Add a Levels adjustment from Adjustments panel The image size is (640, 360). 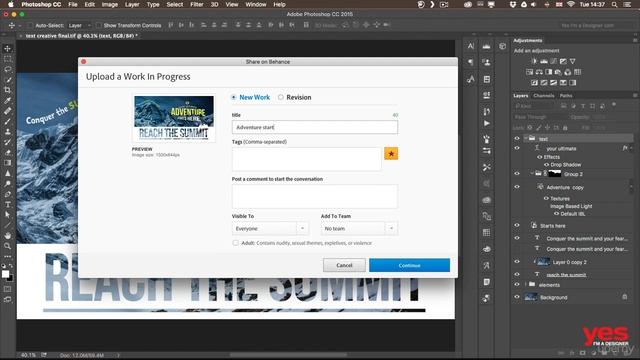click(x=544, y=61)
